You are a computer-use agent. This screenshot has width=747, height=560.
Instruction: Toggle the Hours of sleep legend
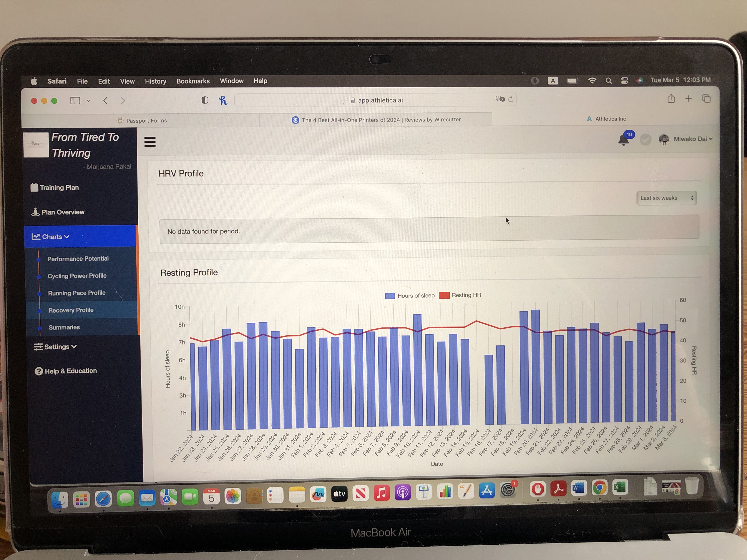pos(410,296)
